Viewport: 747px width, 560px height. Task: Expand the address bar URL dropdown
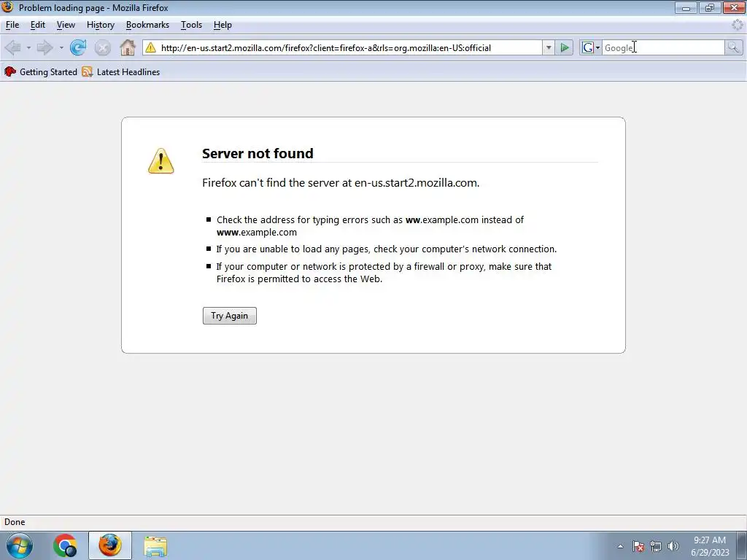click(549, 47)
